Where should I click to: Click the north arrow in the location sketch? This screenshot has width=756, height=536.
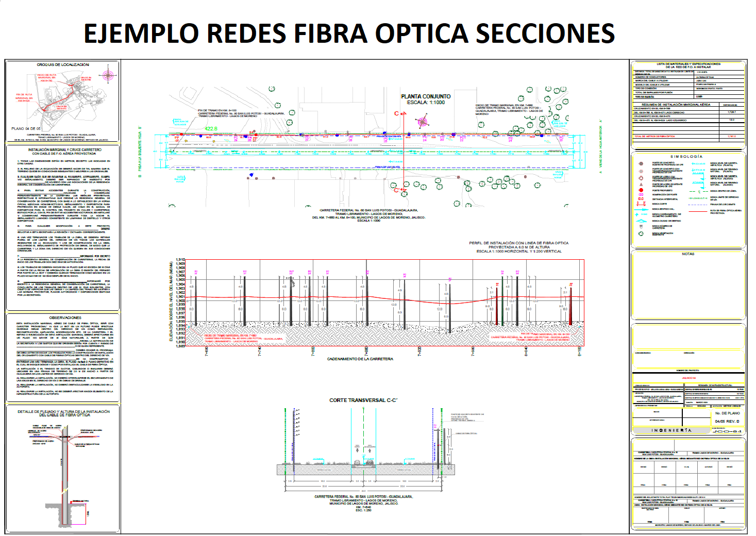(108, 76)
